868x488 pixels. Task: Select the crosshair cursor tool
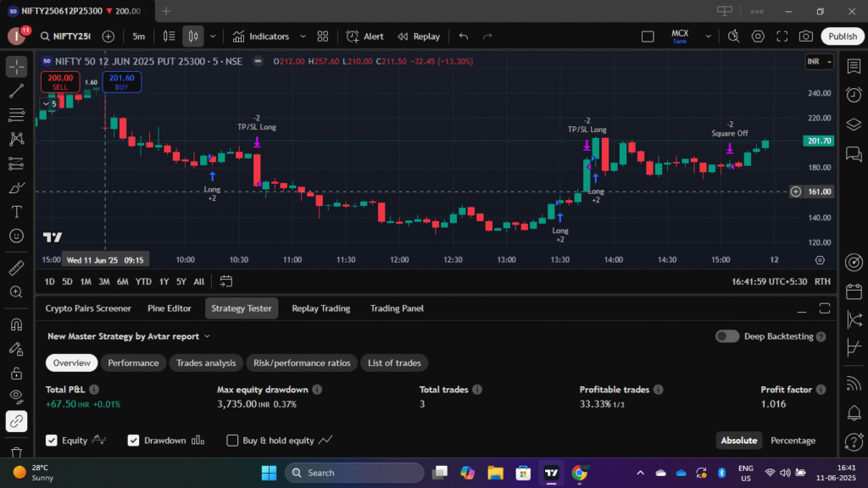point(17,66)
